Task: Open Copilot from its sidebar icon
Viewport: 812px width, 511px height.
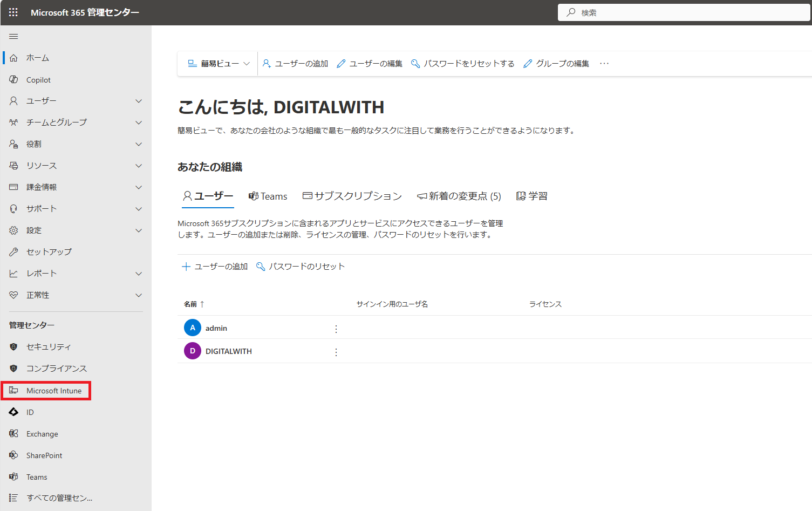Action: coord(13,79)
